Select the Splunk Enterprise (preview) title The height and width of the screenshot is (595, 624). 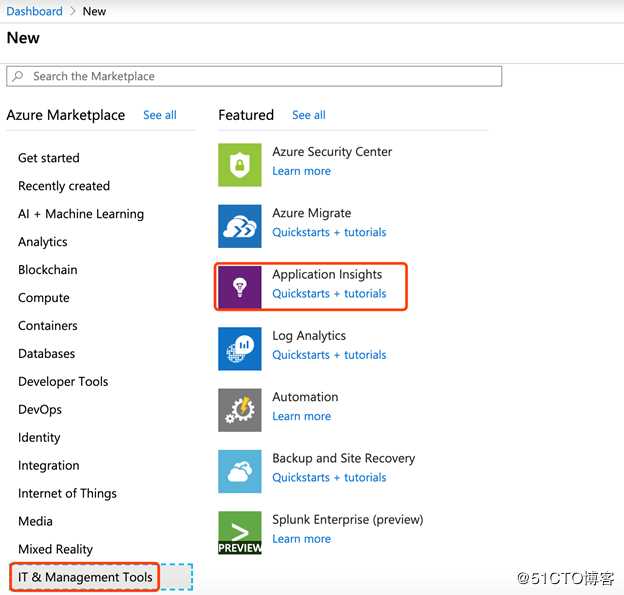coord(347,519)
